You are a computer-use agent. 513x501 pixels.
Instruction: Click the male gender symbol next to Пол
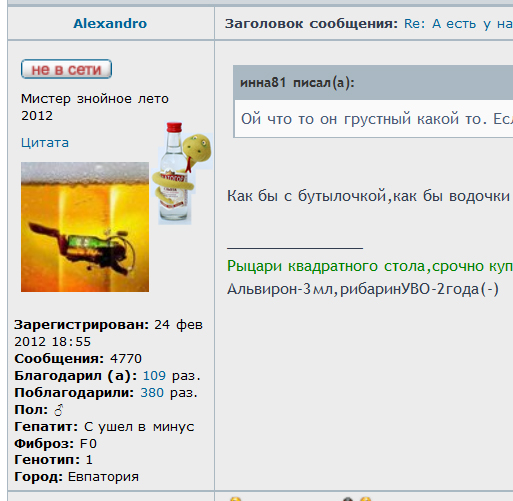pos(59,410)
